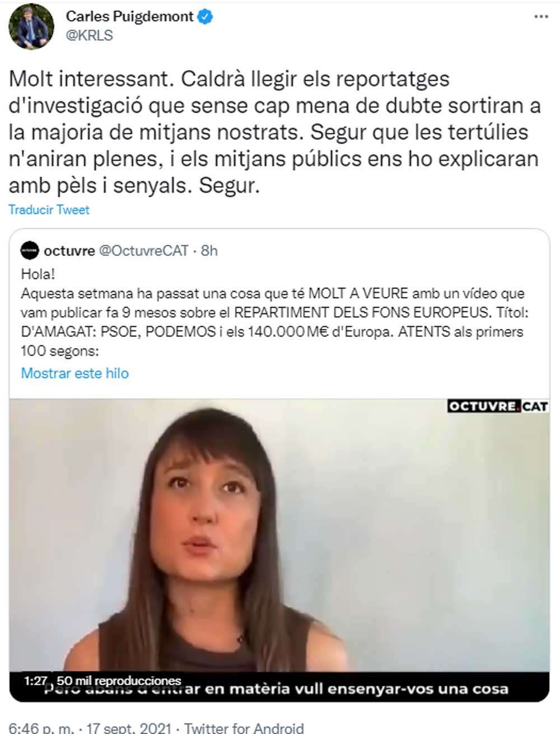Viewport: 560px width, 734px height.
Task: Click the OCTUVRE.CAT watermark logo
Action: (497, 406)
